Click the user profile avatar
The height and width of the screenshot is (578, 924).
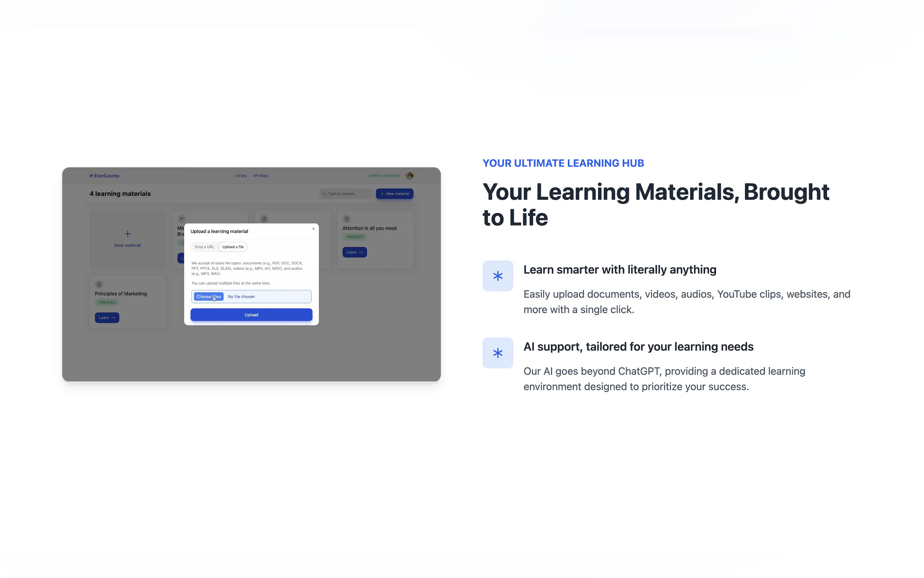[x=409, y=175]
